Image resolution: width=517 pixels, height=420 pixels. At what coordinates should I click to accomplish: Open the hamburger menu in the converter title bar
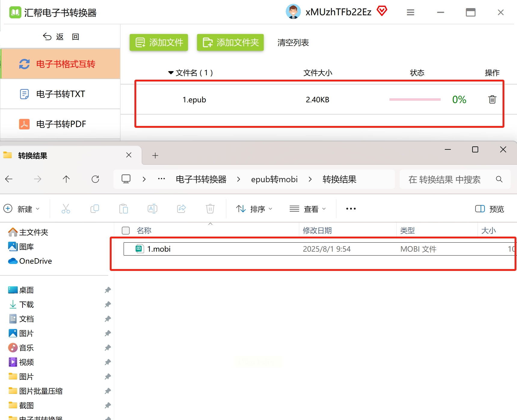411,12
